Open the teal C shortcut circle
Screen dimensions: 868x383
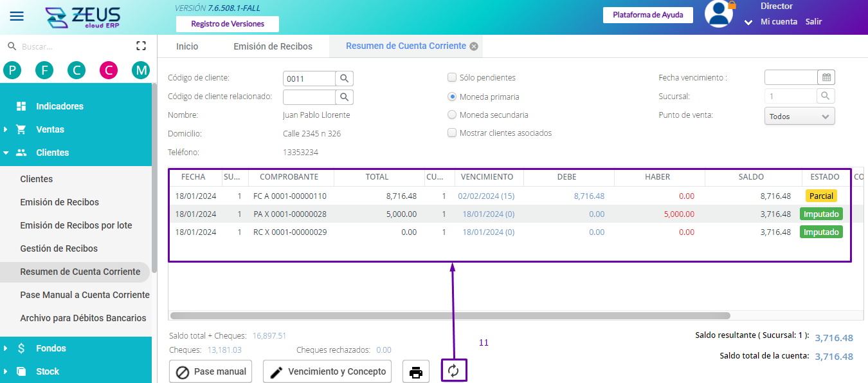(77, 70)
